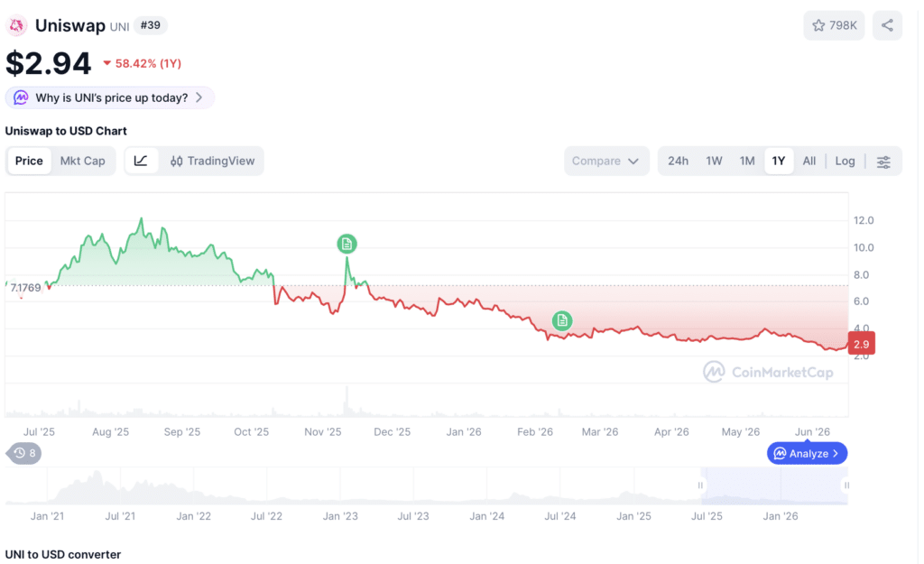The height and width of the screenshot is (564, 924).
Task: Select the 24h timeframe
Action: [678, 161]
